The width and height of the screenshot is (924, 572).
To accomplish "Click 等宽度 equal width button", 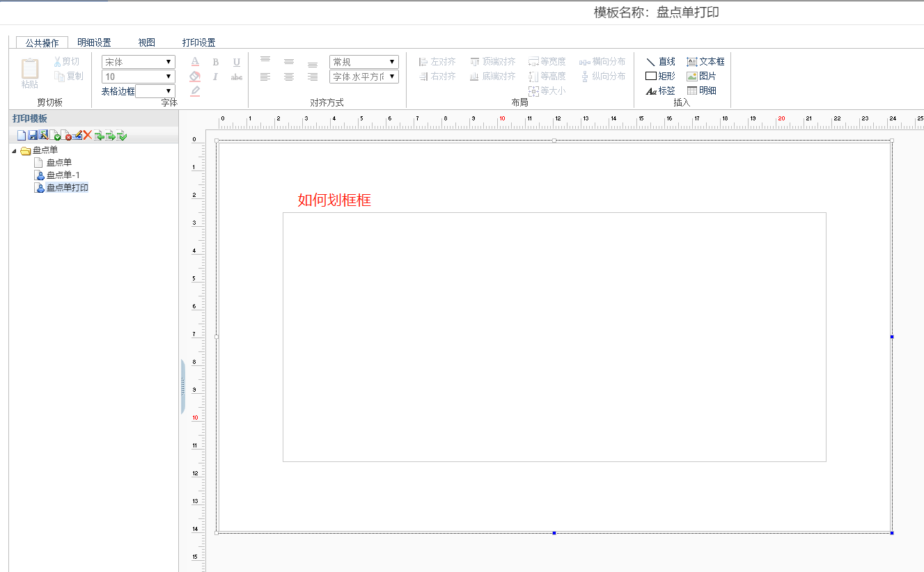I will (x=547, y=62).
